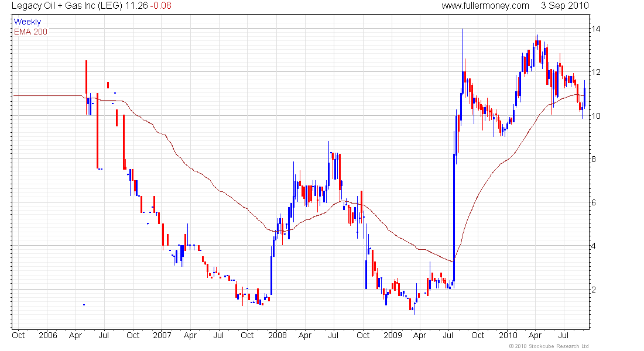Click the 2006 year label on time axis
644x351 pixels.
tap(47, 335)
